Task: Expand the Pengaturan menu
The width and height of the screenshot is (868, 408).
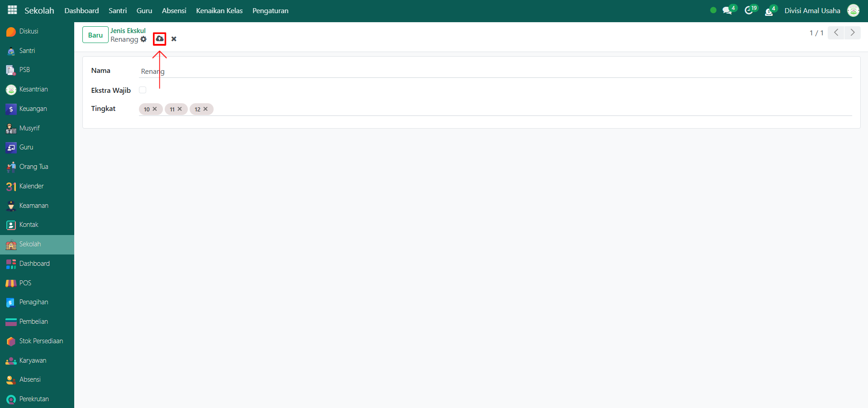Action: point(270,10)
